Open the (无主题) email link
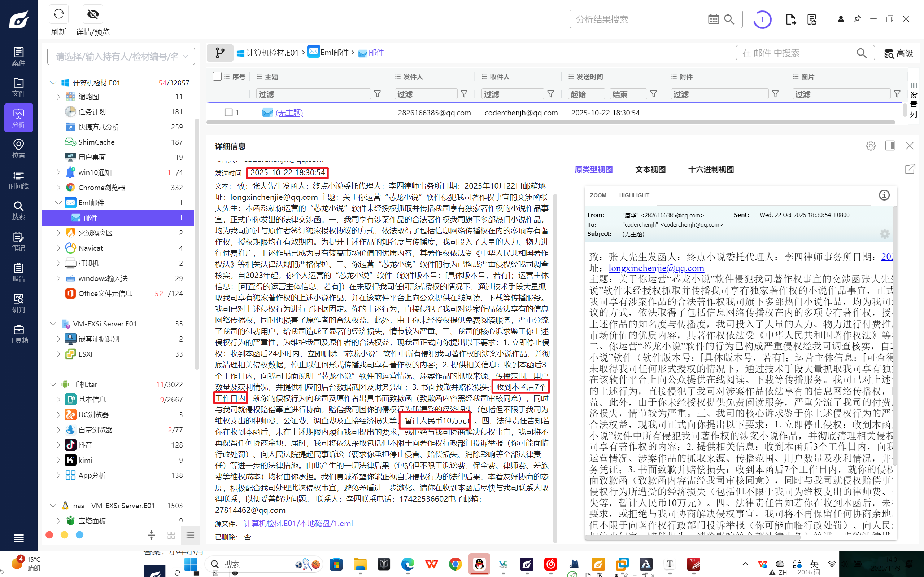The height and width of the screenshot is (577, 924). [289, 113]
